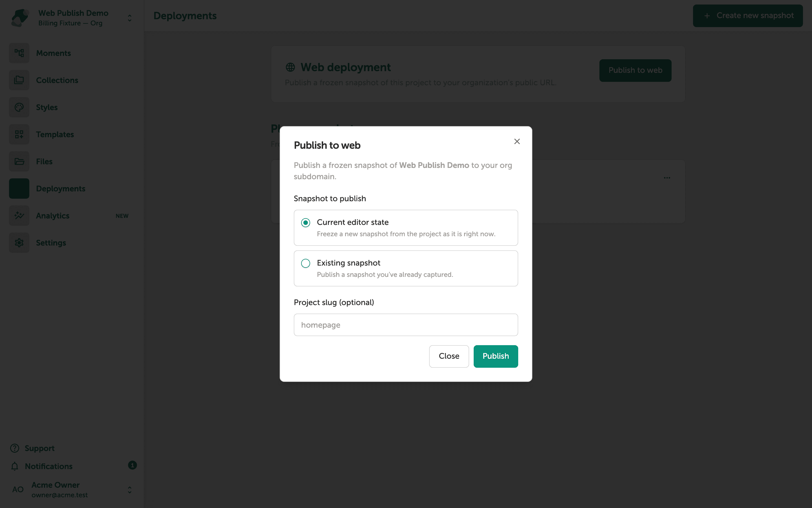Click Create new snapshot button
This screenshot has width=812, height=508.
(x=748, y=16)
